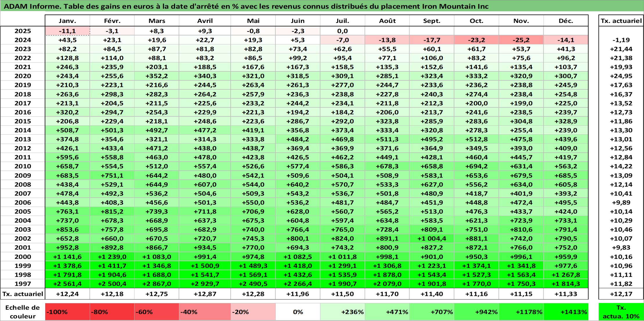
Task: Click the +1 004,4 cell in row 2002
Action: coord(432,238)
